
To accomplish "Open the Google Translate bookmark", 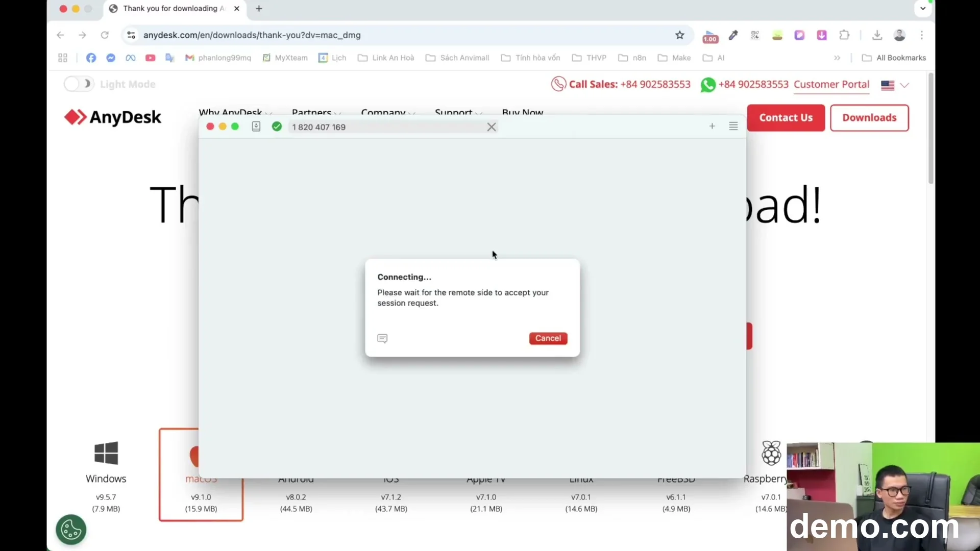I will tap(170, 58).
